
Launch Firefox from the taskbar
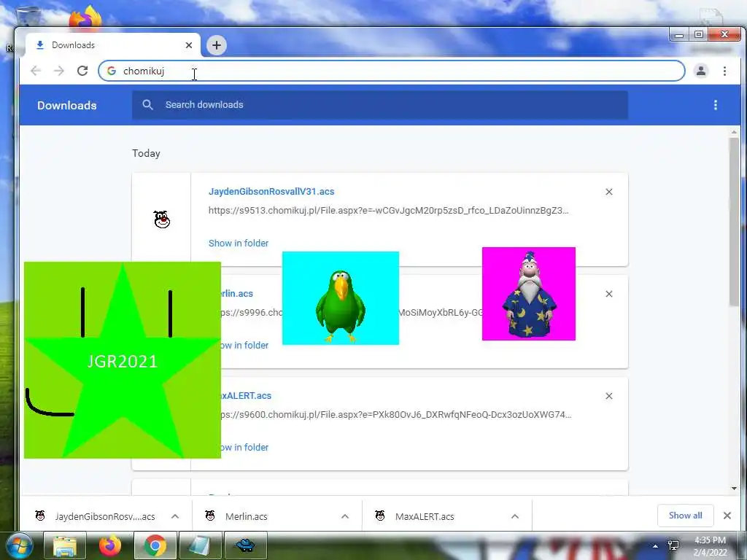coord(110,545)
